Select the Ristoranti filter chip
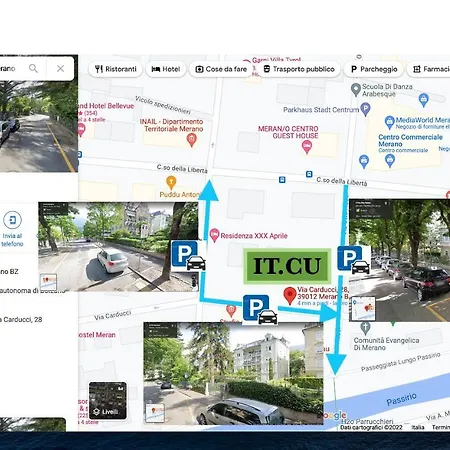This screenshot has width=450, height=450. pos(116,69)
